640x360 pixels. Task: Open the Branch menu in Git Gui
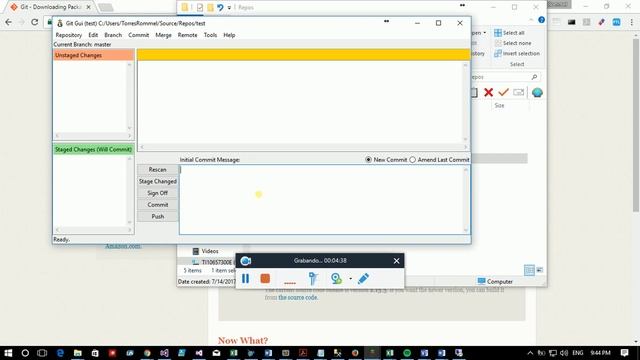(x=113, y=35)
